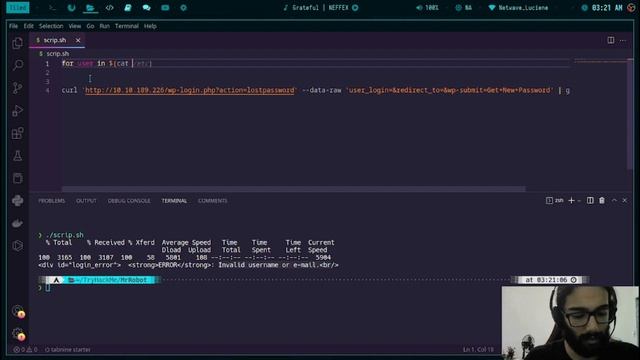Open the lostpassword URL link in editor
640x360 pixels.
189,90
